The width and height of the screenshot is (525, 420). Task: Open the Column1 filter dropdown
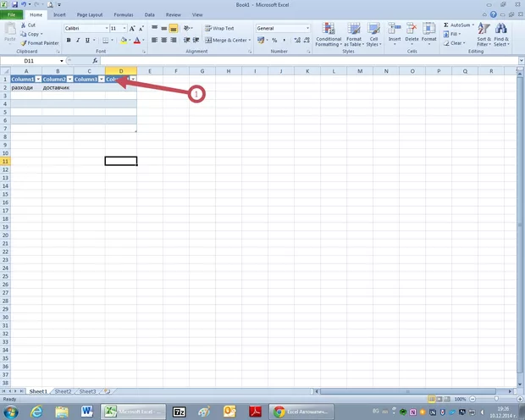pos(38,79)
